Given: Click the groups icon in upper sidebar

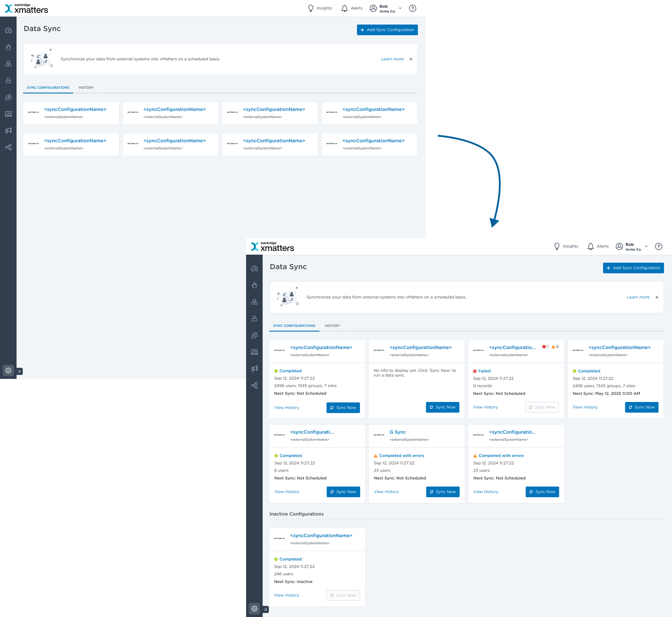Looking at the screenshot, I should point(8,97).
